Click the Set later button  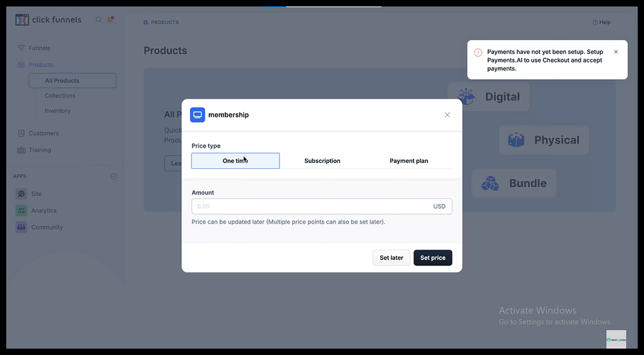click(392, 258)
